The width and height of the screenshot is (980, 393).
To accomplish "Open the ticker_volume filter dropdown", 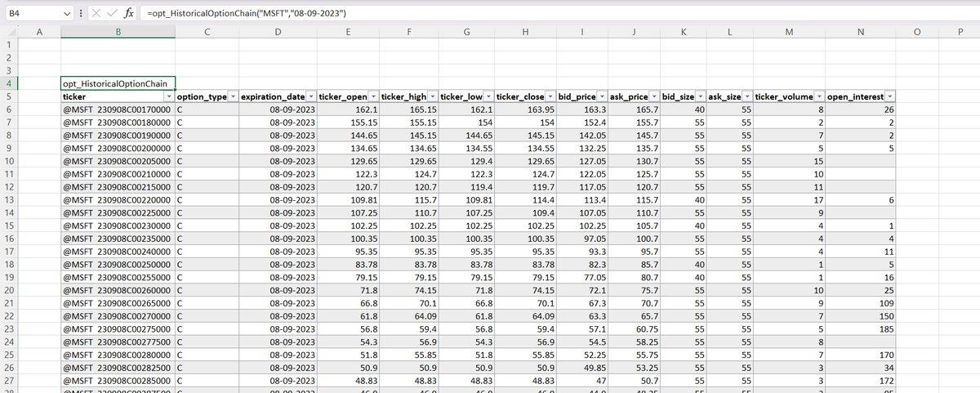I will pyautogui.click(x=818, y=96).
